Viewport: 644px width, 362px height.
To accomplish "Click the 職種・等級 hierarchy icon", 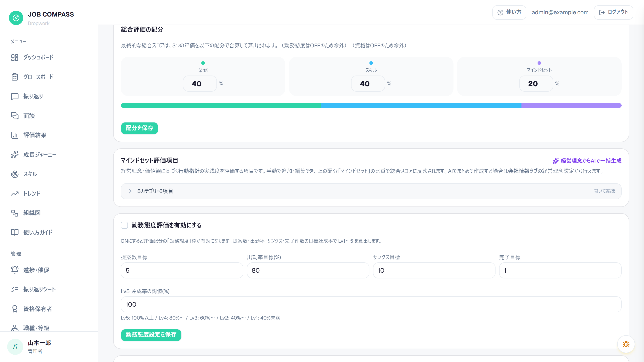I will [15, 328].
